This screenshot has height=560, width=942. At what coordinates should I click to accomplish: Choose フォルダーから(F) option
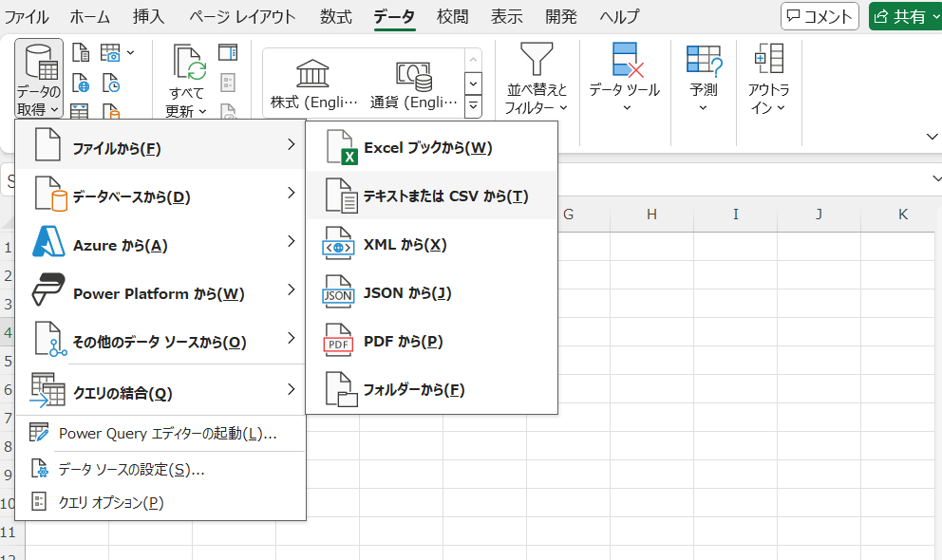(x=431, y=389)
